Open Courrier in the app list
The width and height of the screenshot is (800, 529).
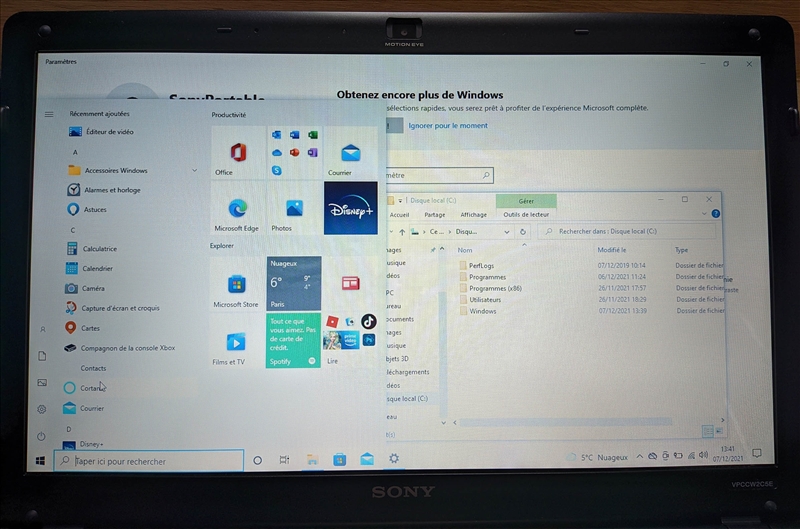click(84, 408)
